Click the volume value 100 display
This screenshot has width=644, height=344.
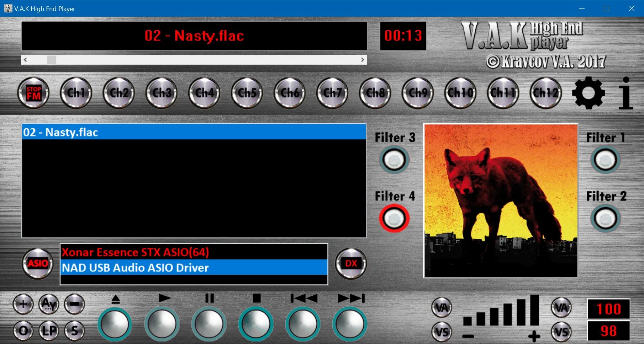tap(608, 309)
